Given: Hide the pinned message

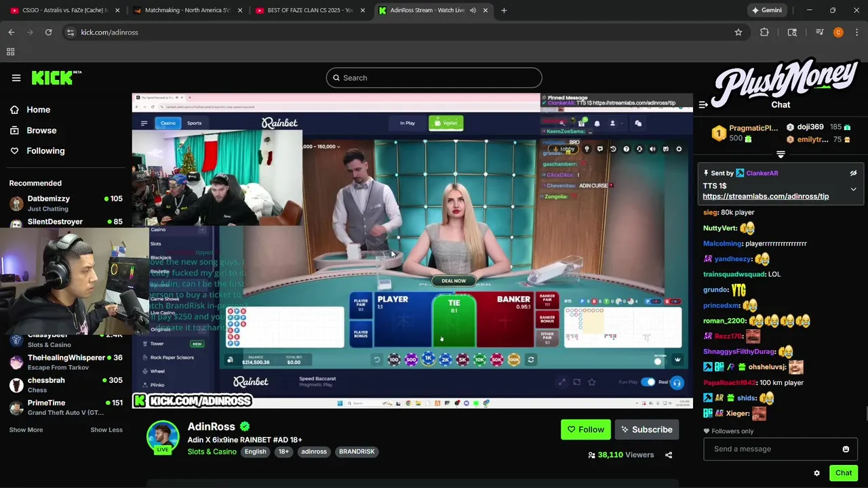Looking at the screenshot, I should point(853,173).
